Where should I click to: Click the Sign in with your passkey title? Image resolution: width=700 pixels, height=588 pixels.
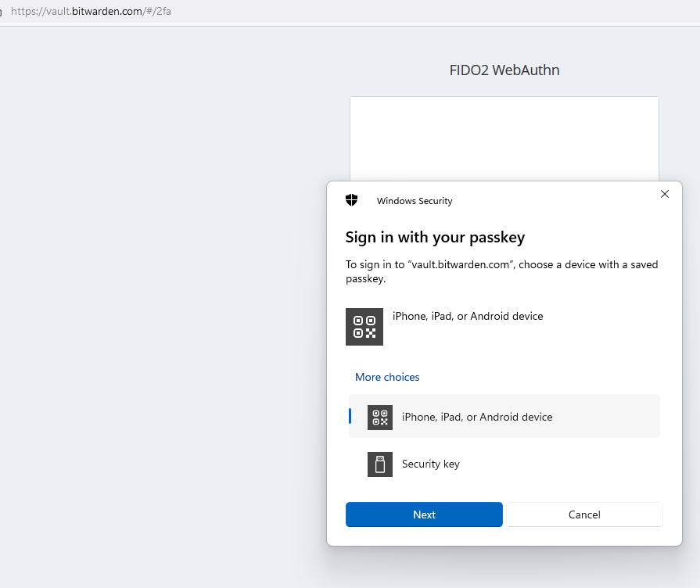pos(436,237)
